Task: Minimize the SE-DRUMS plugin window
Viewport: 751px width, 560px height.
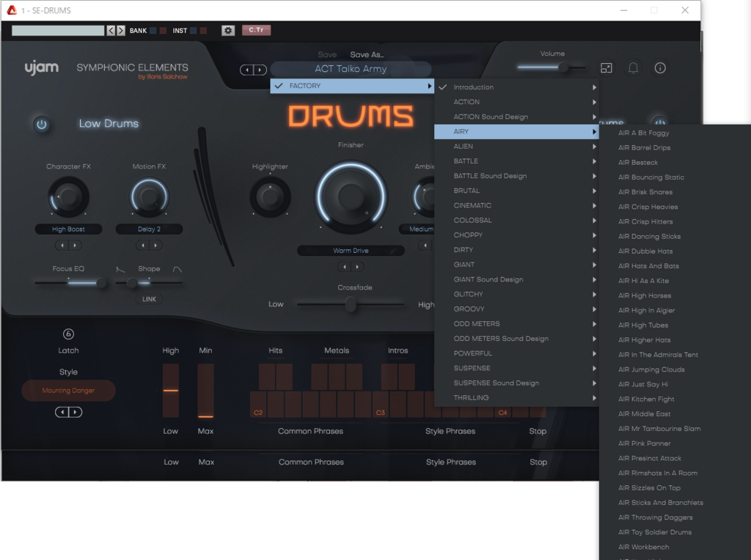Action: click(623, 10)
